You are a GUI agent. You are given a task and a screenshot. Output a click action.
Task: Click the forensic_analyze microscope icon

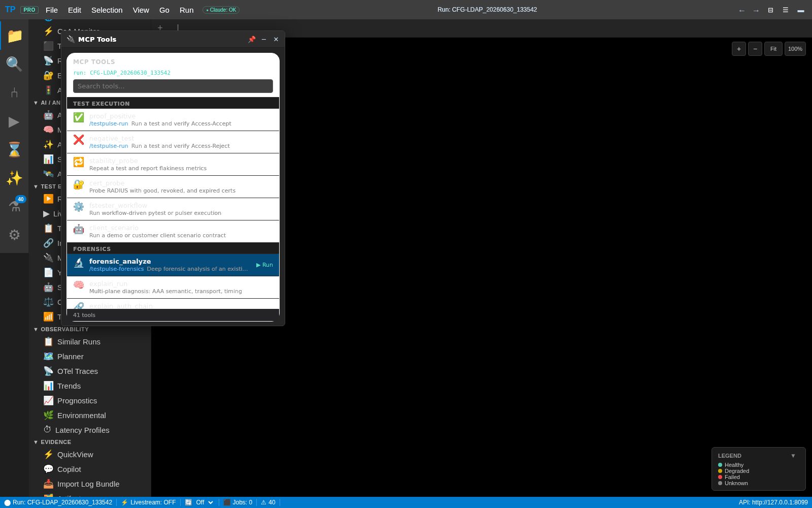click(79, 263)
